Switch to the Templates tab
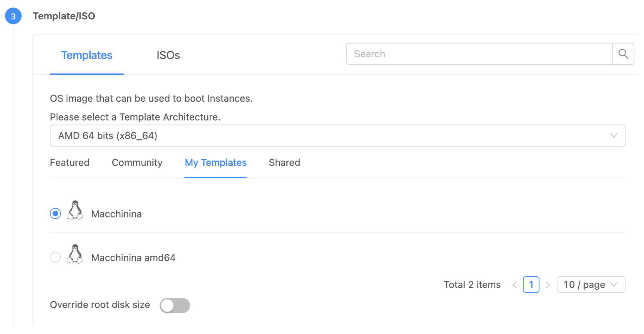This screenshot has width=644, height=334. (x=87, y=55)
